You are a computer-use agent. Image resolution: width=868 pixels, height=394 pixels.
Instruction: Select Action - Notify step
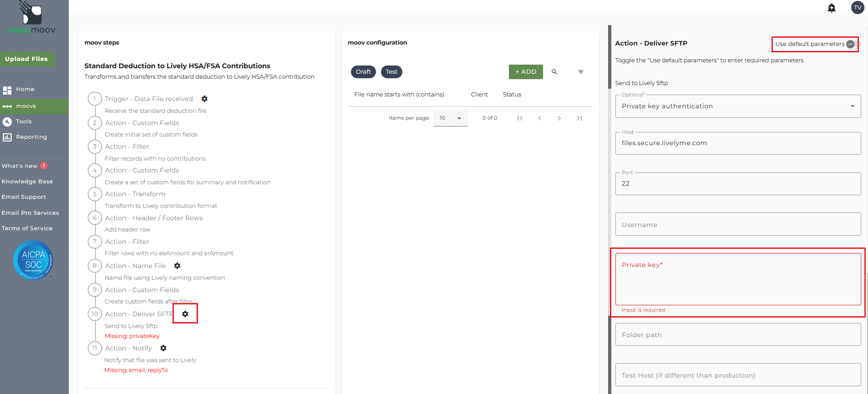[128, 348]
